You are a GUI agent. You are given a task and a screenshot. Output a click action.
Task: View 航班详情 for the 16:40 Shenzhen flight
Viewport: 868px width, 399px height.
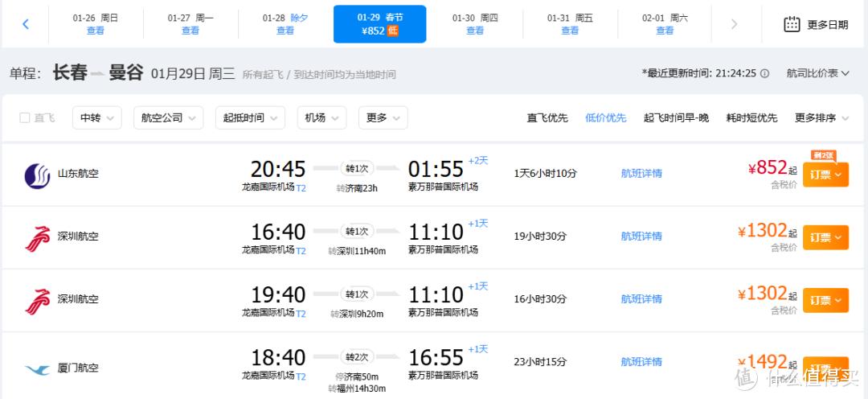point(641,237)
